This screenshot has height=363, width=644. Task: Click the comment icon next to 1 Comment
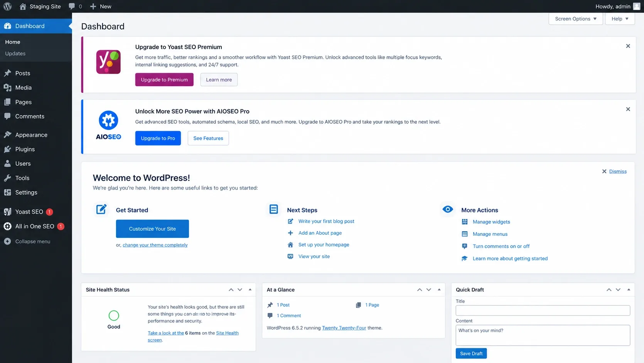(270, 316)
